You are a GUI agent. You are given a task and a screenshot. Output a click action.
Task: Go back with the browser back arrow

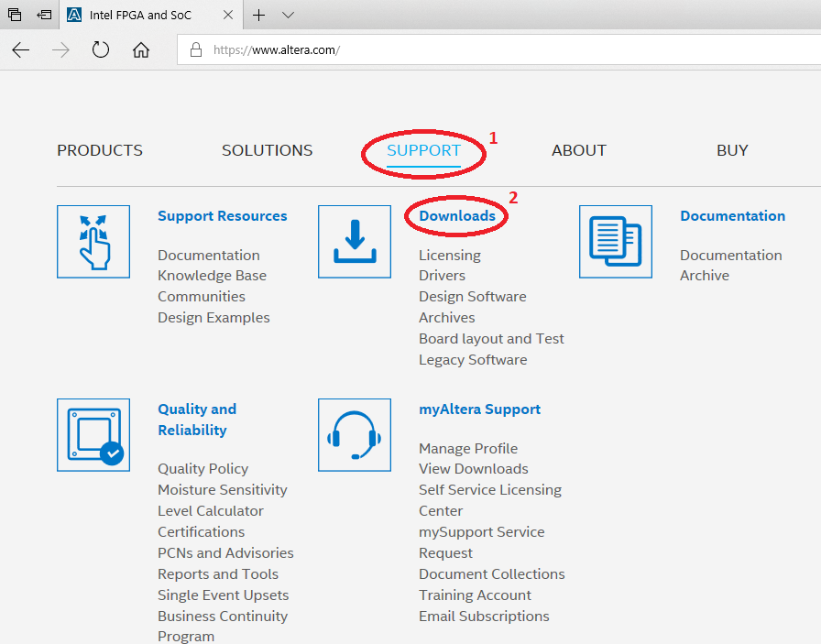click(21, 50)
